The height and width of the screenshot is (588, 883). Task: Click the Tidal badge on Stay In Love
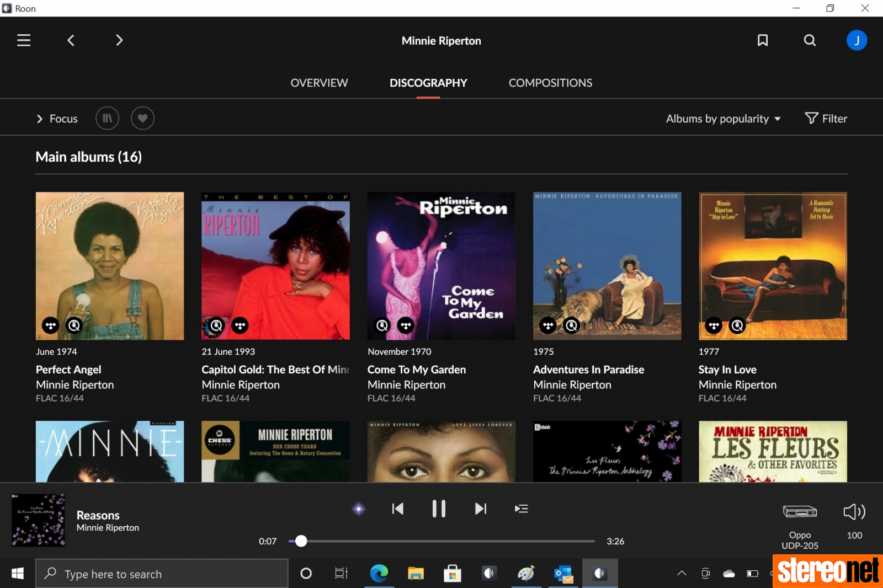(714, 325)
